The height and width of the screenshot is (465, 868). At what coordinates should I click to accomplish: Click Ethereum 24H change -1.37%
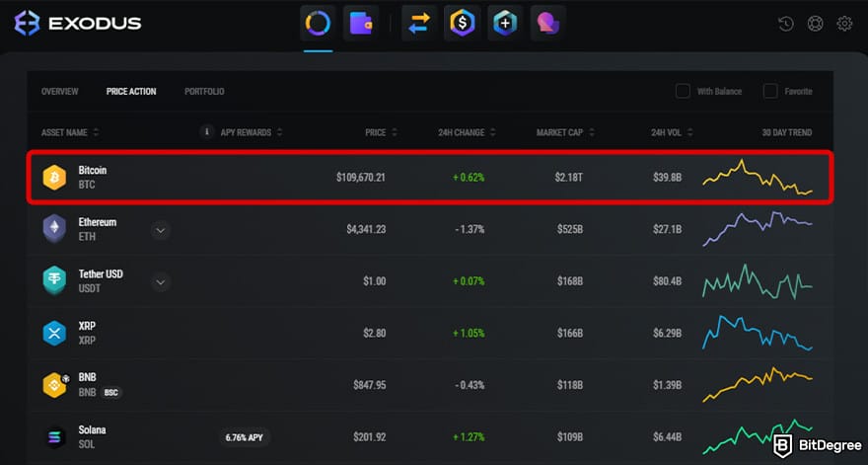pos(470,229)
